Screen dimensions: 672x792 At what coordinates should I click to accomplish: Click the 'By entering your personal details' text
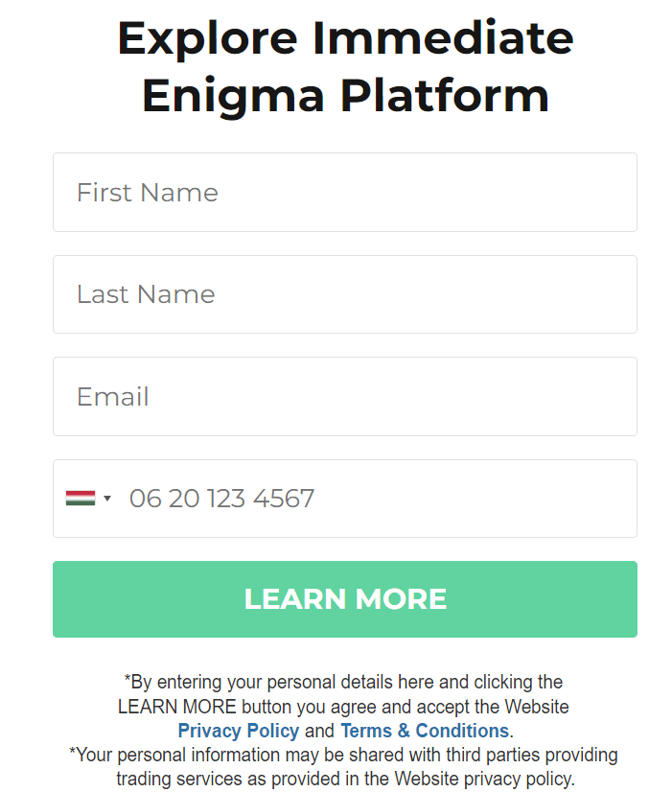[x=343, y=682]
